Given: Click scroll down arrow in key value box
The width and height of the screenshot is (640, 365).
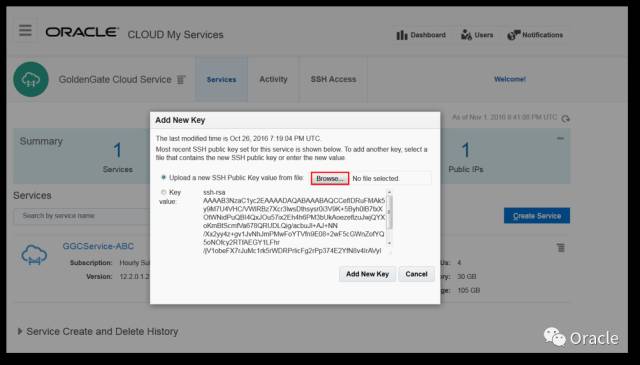Looking at the screenshot, I should click(x=389, y=243).
